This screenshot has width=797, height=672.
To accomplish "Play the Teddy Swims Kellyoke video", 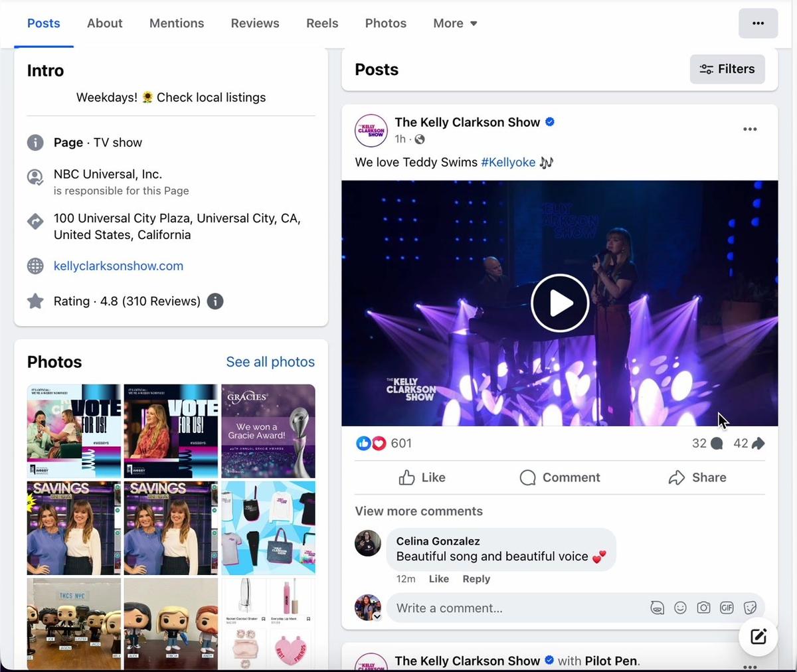I will tap(560, 303).
